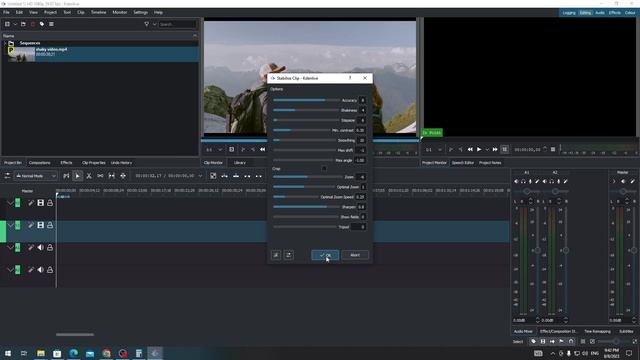The width and height of the screenshot is (640, 360).
Task: Select the Time Remapping tab
Action: click(x=597, y=331)
